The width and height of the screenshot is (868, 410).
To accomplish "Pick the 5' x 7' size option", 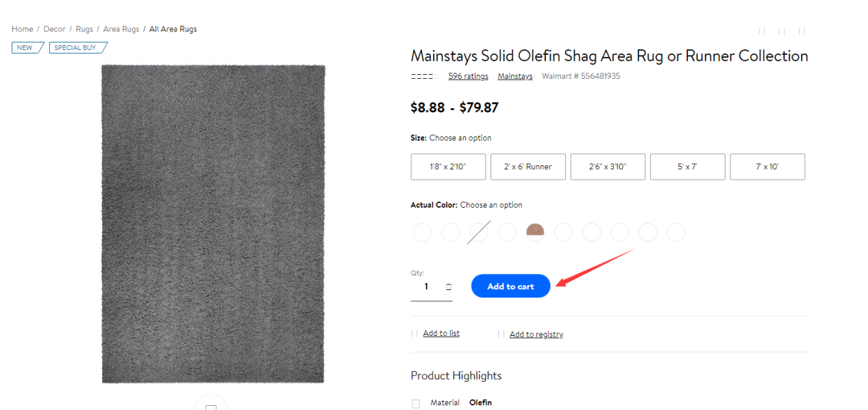I will point(687,167).
